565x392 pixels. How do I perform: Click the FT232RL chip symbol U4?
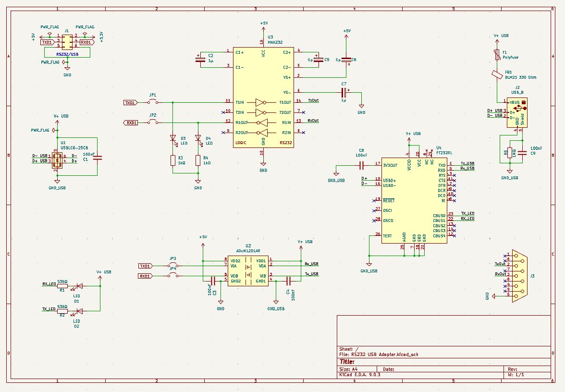(x=414, y=200)
